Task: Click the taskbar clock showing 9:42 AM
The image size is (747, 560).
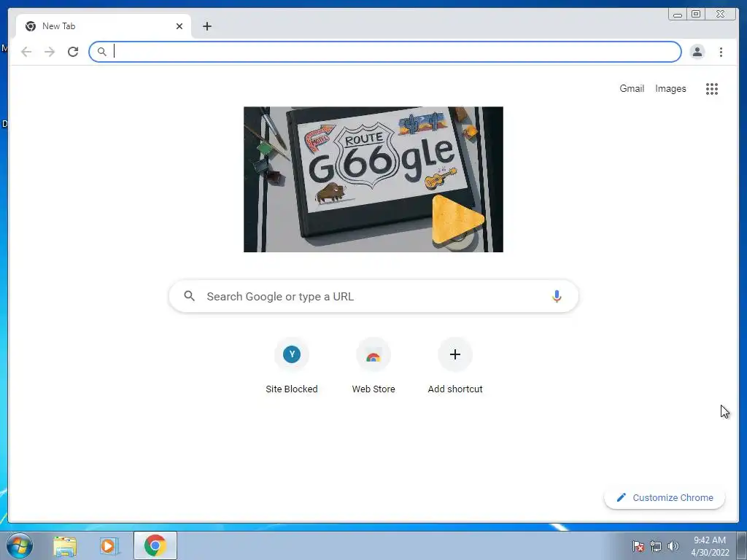Action: 710,545
